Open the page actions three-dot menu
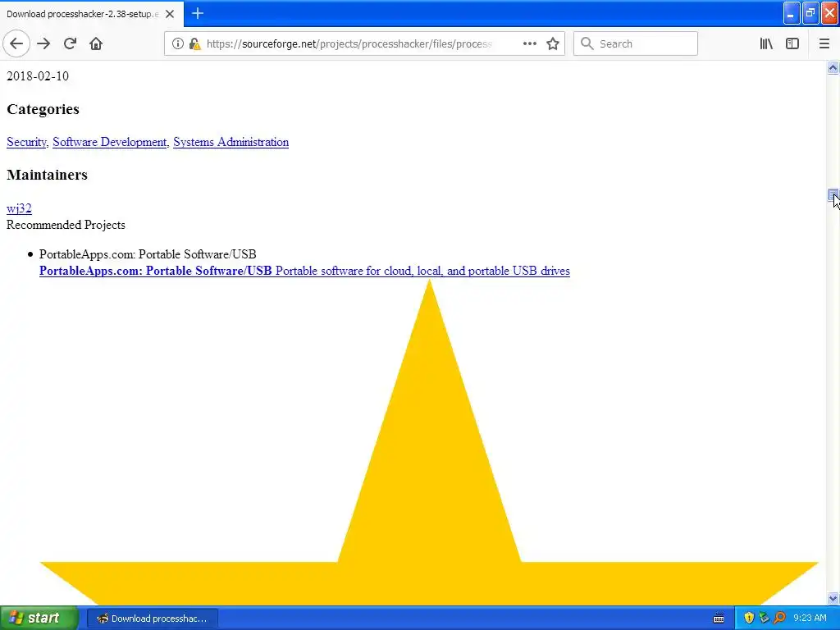This screenshot has width=840, height=630. [529, 43]
